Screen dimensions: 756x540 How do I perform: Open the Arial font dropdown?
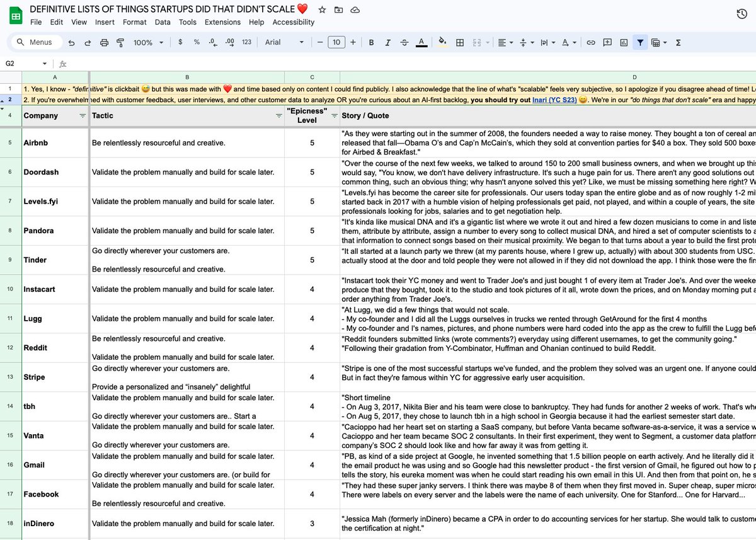click(284, 42)
